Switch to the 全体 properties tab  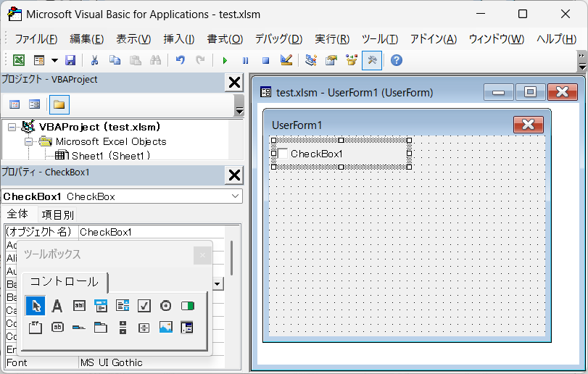(17, 214)
